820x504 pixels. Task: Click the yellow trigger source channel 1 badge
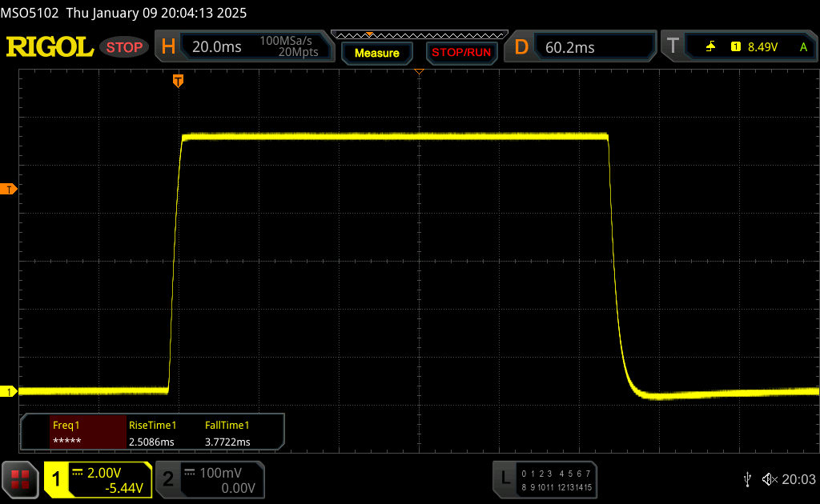click(735, 47)
